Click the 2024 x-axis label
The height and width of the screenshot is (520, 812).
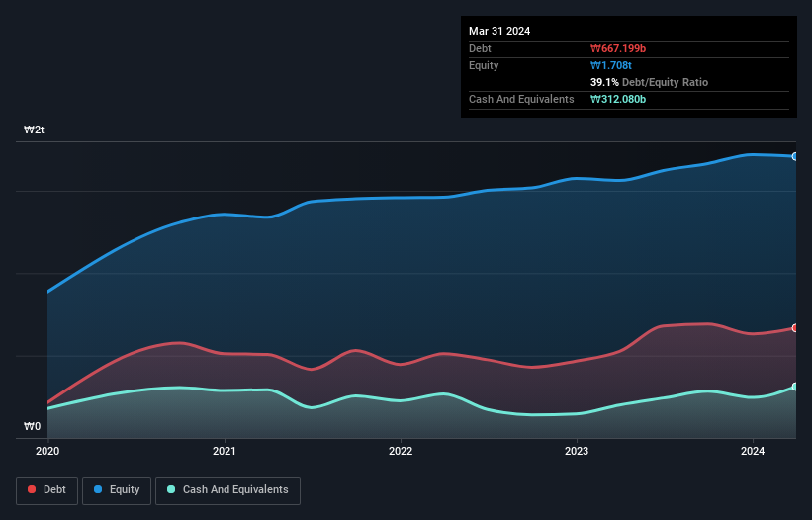[753, 451]
